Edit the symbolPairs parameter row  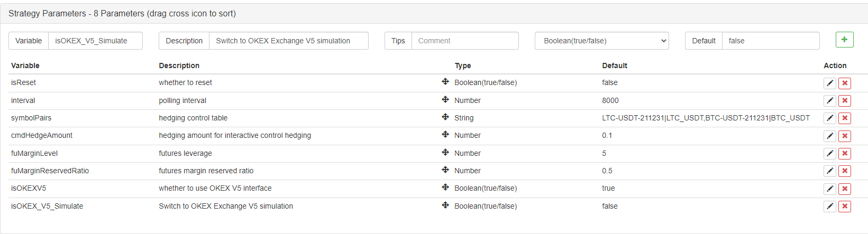point(830,118)
